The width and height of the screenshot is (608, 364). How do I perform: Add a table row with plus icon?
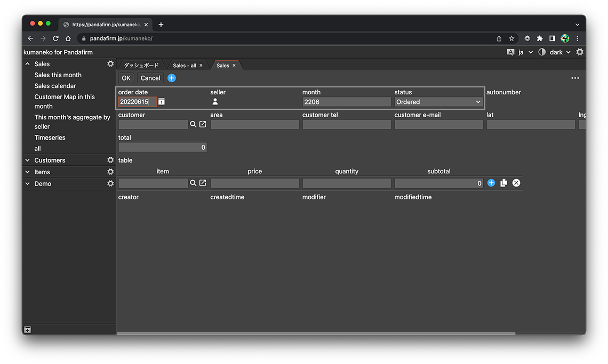coord(491,183)
